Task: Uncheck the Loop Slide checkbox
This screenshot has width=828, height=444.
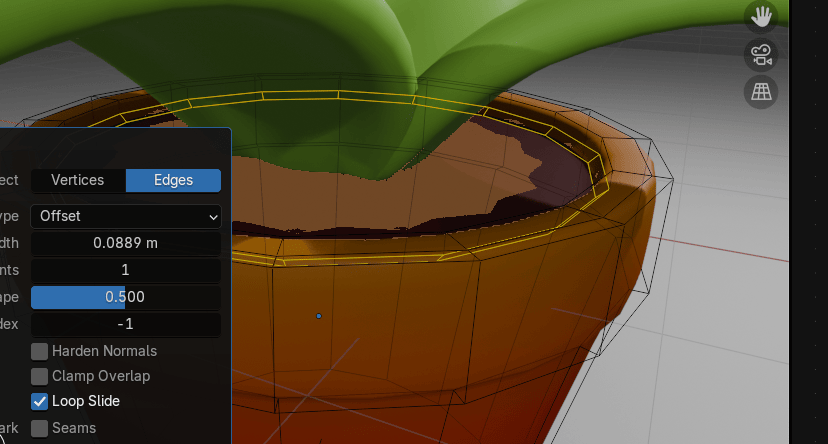Action: coord(40,401)
